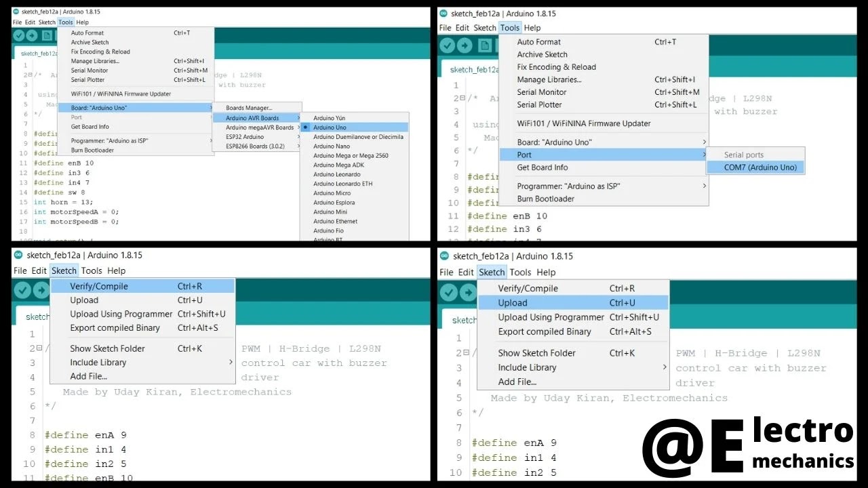The image size is (868, 488).
Task: Expand Programmer arrow in Port-submenu window
Action: 704,186
